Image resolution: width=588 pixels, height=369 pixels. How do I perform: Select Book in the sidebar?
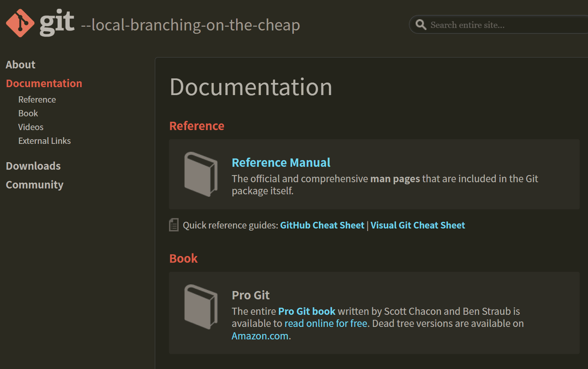28,113
